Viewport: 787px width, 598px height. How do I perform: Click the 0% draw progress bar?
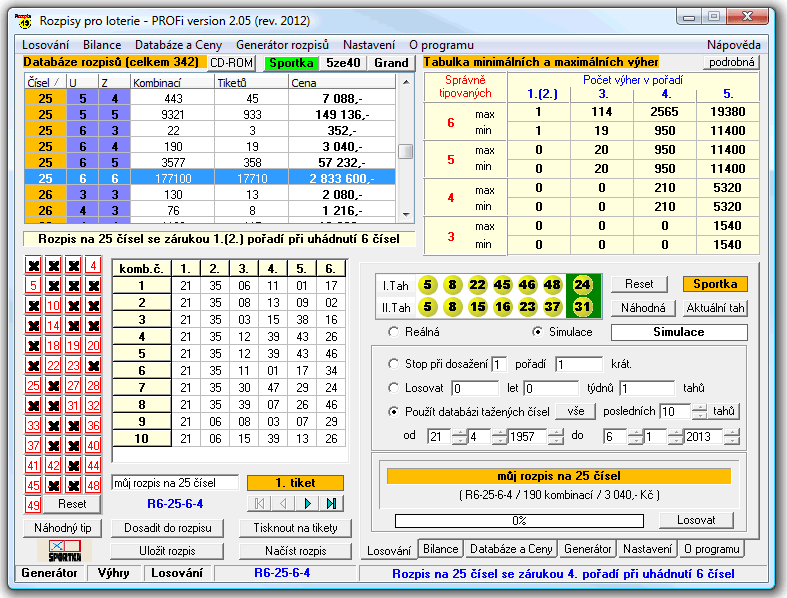pyautogui.click(x=519, y=520)
